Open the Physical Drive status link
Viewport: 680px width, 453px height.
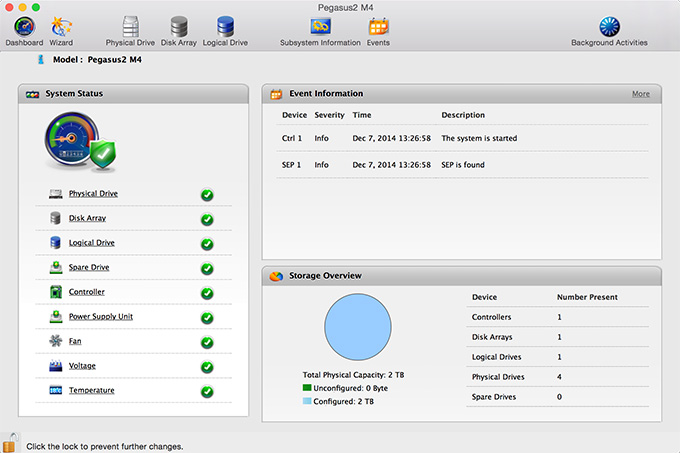[x=93, y=194]
